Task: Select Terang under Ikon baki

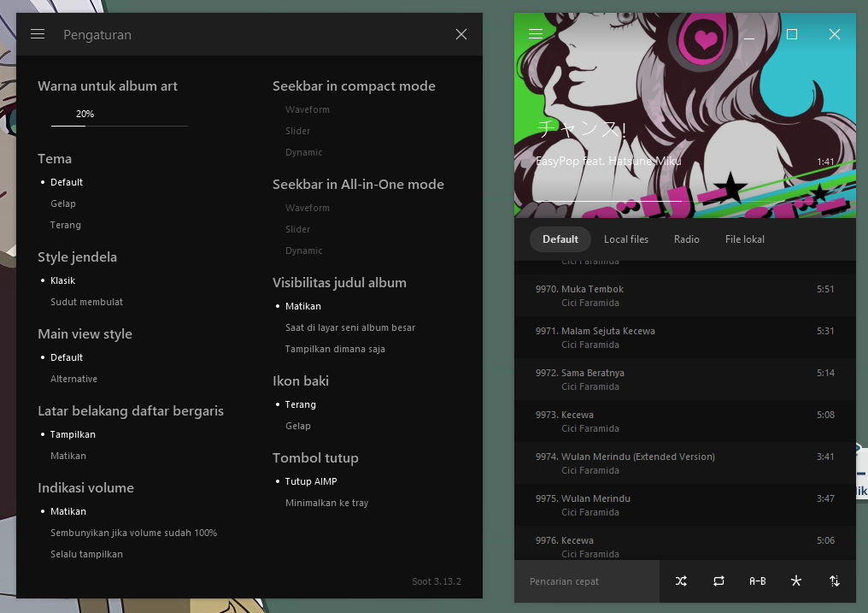Action: tap(300, 404)
